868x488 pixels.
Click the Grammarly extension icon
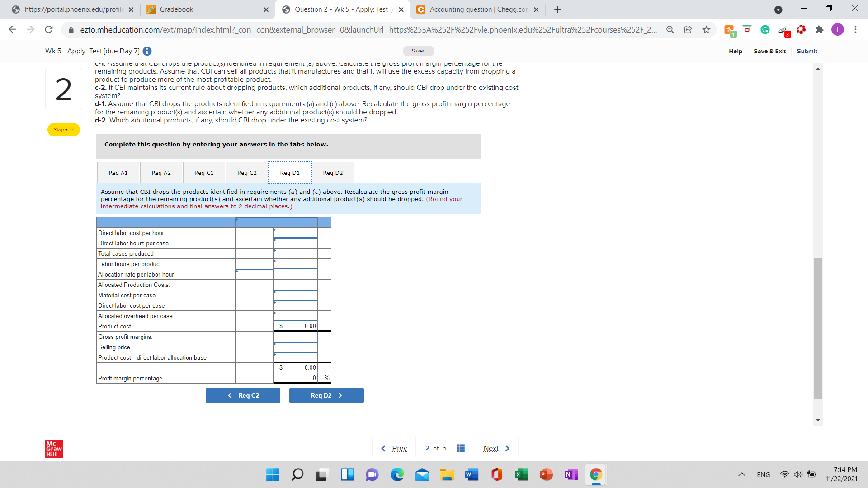pos(765,29)
